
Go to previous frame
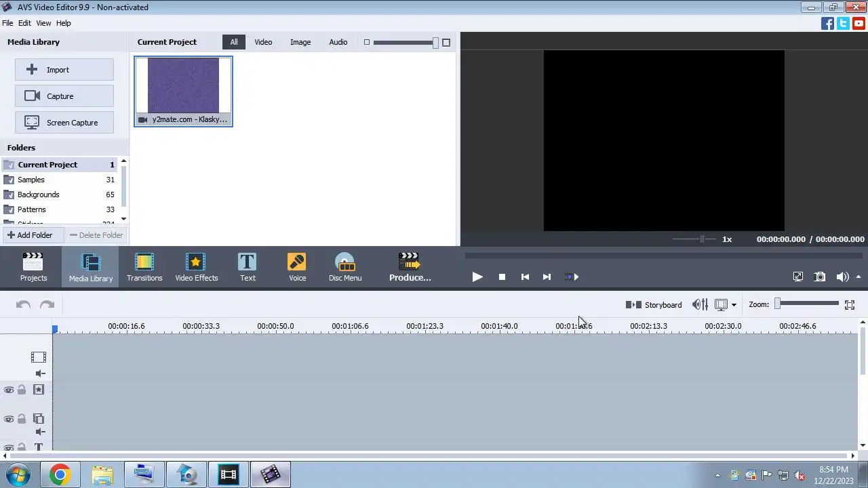pos(525,277)
